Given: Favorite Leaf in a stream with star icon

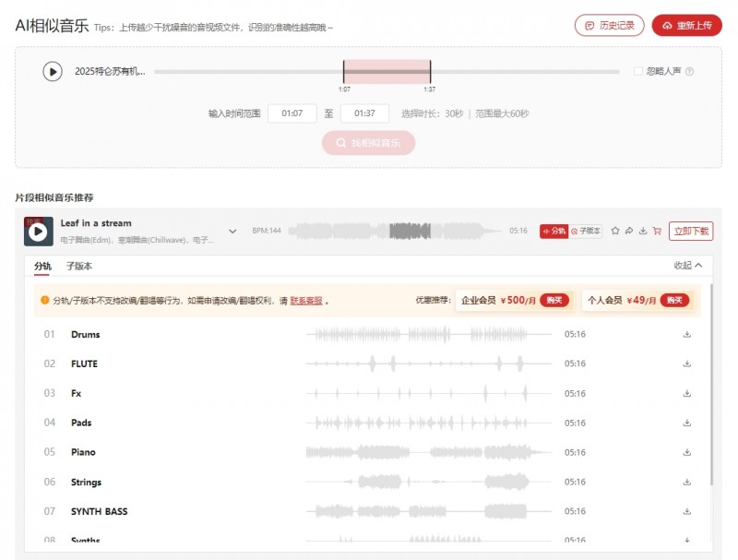Looking at the screenshot, I should click(x=614, y=231).
